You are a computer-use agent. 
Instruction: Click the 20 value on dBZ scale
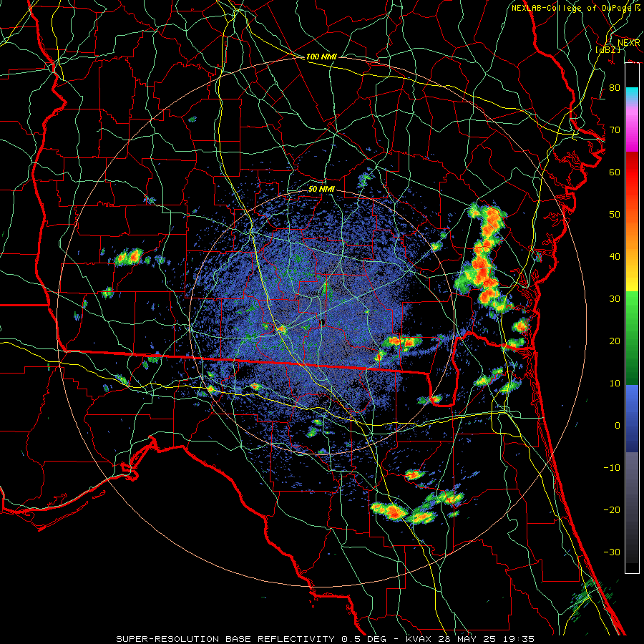pyautogui.click(x=615, y=341)
